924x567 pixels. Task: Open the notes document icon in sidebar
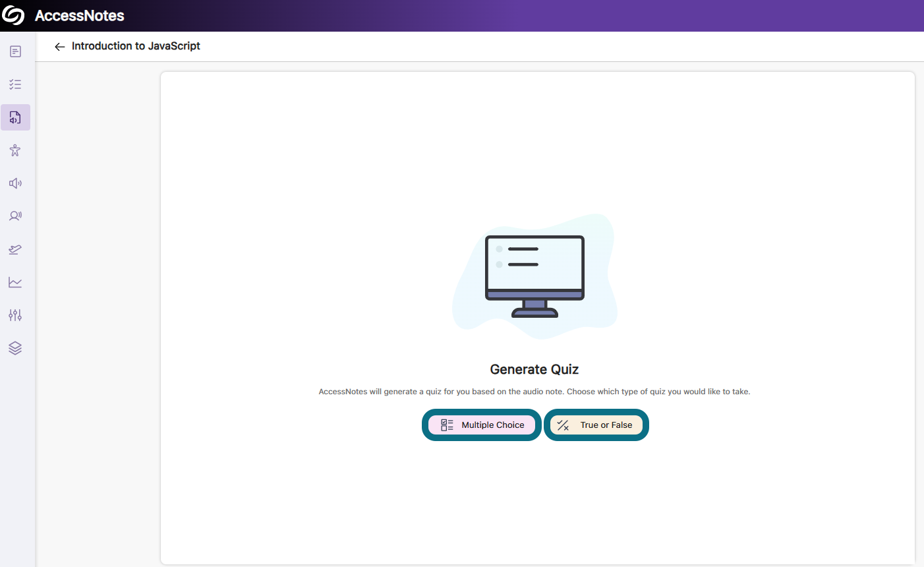tap(15, 51)
